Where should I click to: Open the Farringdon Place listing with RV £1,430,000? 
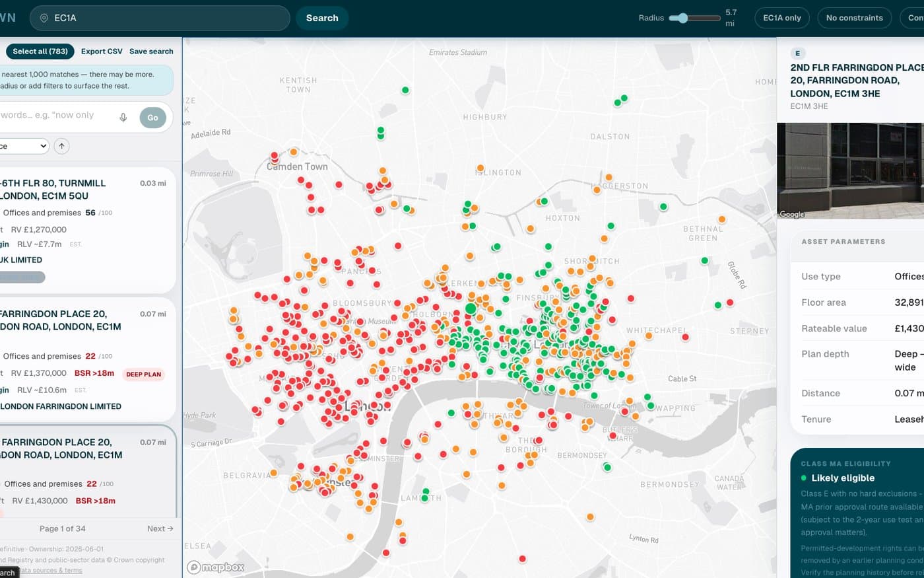click(88, 471)
